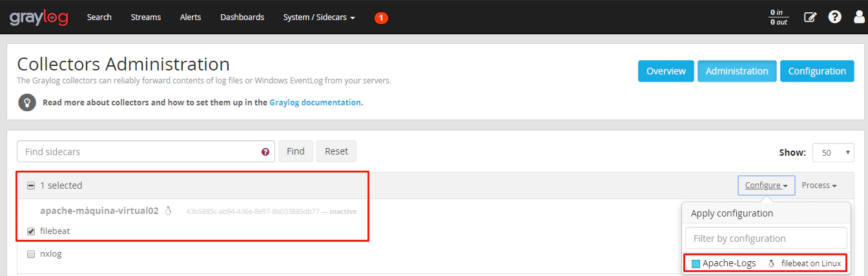Select the Apache-Logs configuration color swatch

point(696,264)
